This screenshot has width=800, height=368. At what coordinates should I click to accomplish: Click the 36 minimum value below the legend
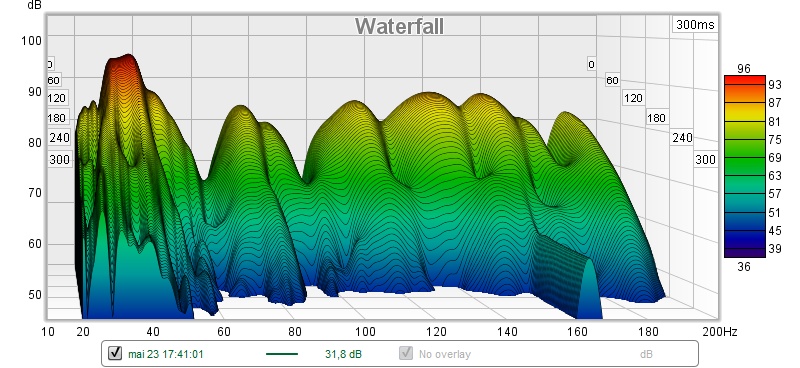point(744,266)
